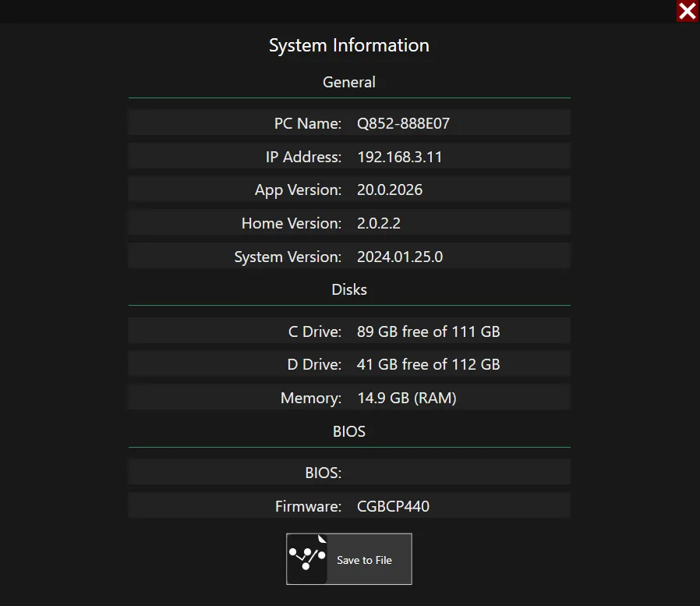700x606 pixels.
Task: Select App Version value 20.0.2026
Action: pyautogui.click(x=389, y=190)
